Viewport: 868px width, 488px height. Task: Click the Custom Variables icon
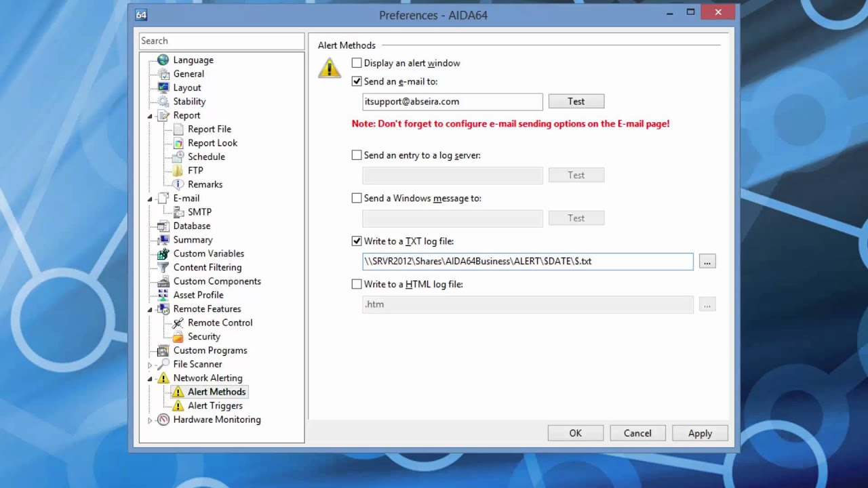pyautogui.click(x=163, y=253)
